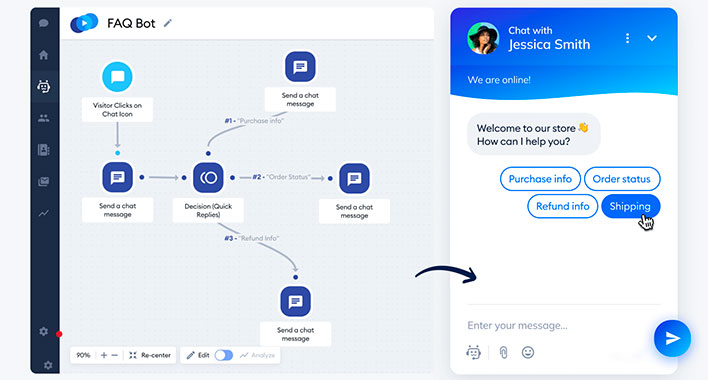Viewport: 708px width, 380px height.
Task: Collapse the chat widget with chevron
Action: pyautogui.click(x=652, y=38)
